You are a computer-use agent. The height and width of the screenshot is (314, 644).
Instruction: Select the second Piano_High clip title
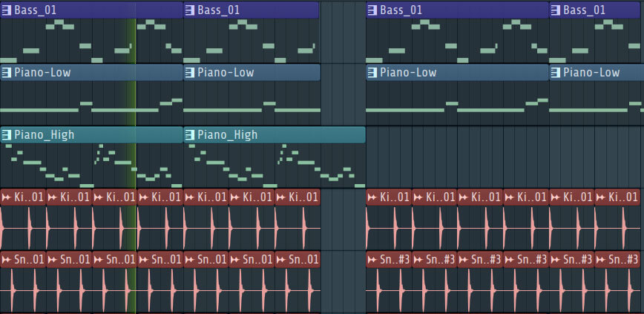tap(228, 135)
